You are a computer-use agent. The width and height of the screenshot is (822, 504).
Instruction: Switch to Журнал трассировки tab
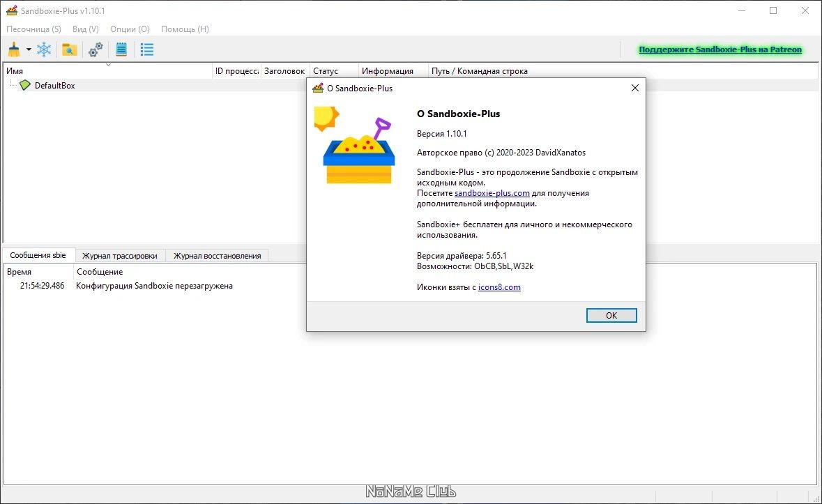tap(119, 256)
